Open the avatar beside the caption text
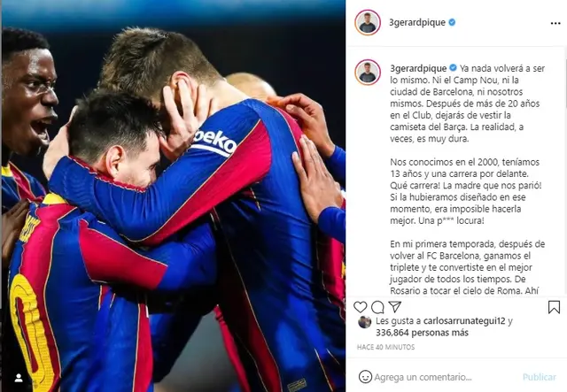The image size is (567, 392). (368, 73)
